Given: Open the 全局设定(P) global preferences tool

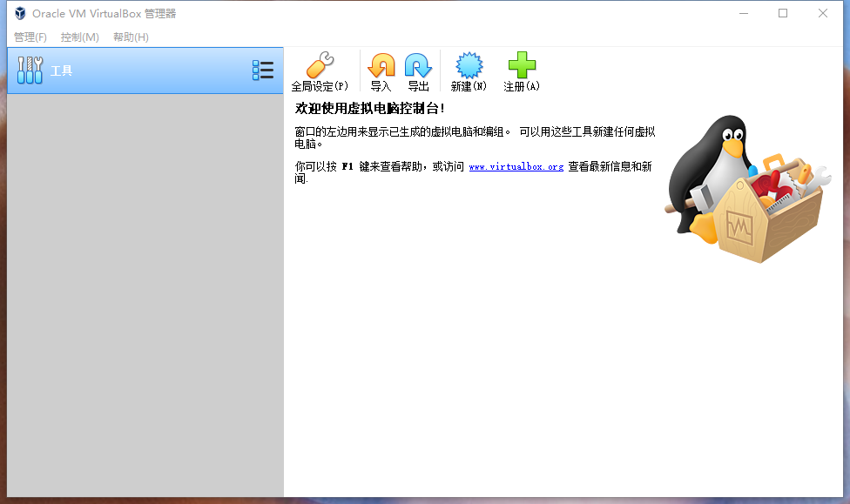Looking at the screenshot, I should point(320,71).
